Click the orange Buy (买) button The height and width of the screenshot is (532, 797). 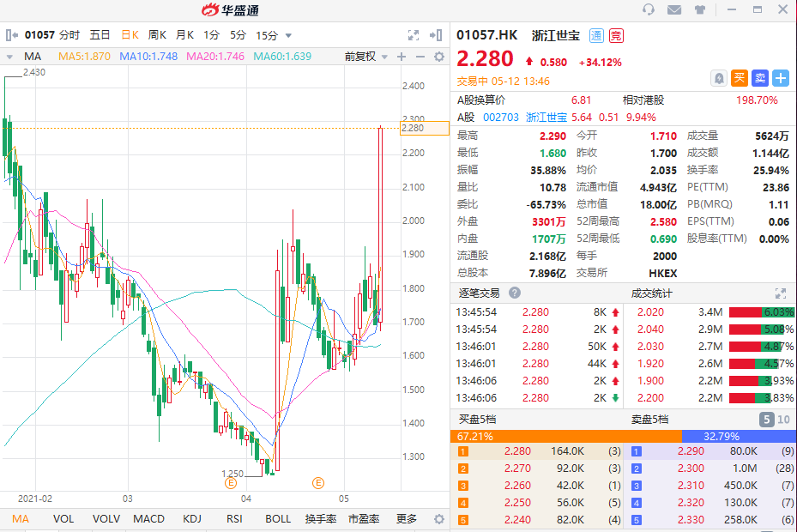click(x=739, y=78)
